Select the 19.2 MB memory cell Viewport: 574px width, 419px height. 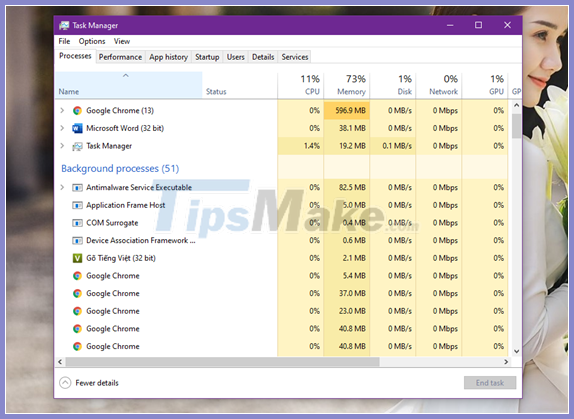pos(347,146)
